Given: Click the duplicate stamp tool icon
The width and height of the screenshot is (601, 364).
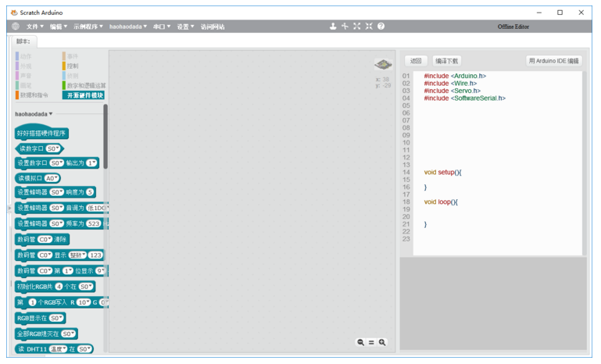Looking at the screenshot, I should [x=333, y=26].
